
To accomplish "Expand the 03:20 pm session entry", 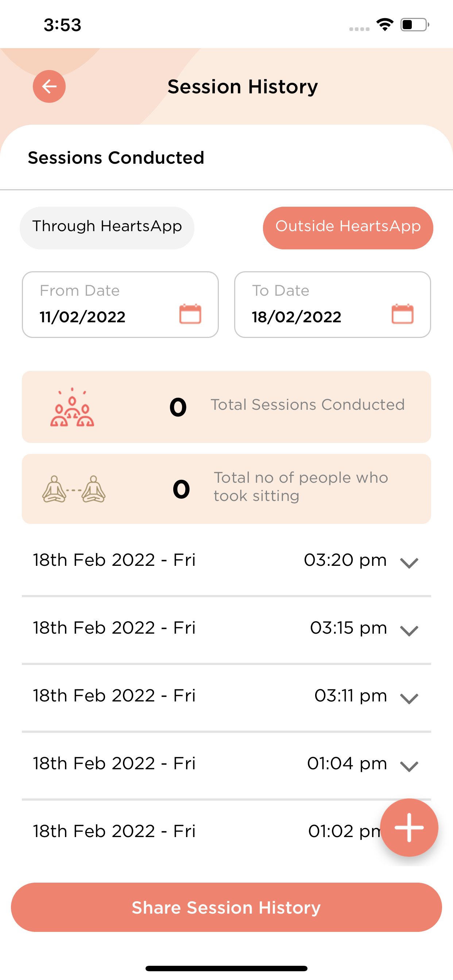I will [409, 562].
